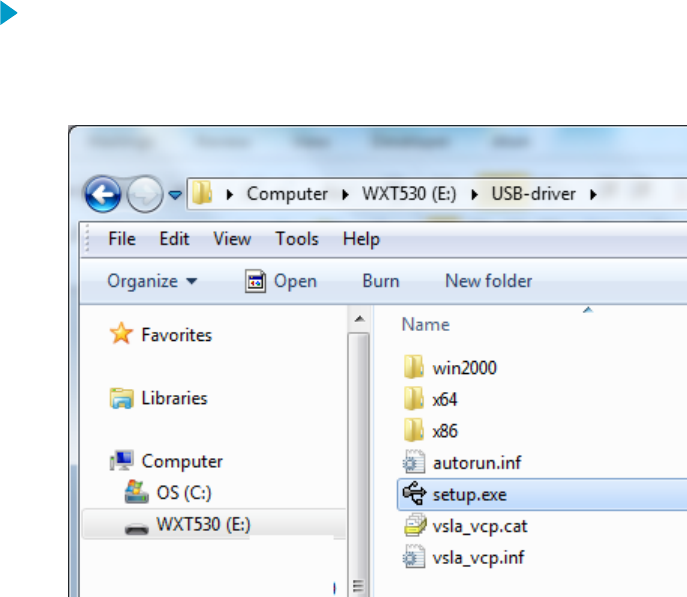Expand the arrow after Computer in breadcrumb
This screenshot has width=687, height=597.
(x=345, y=194)
